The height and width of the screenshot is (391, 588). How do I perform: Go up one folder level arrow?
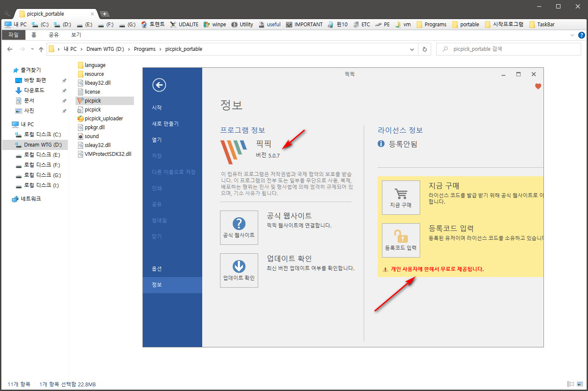tap(41, 49)
